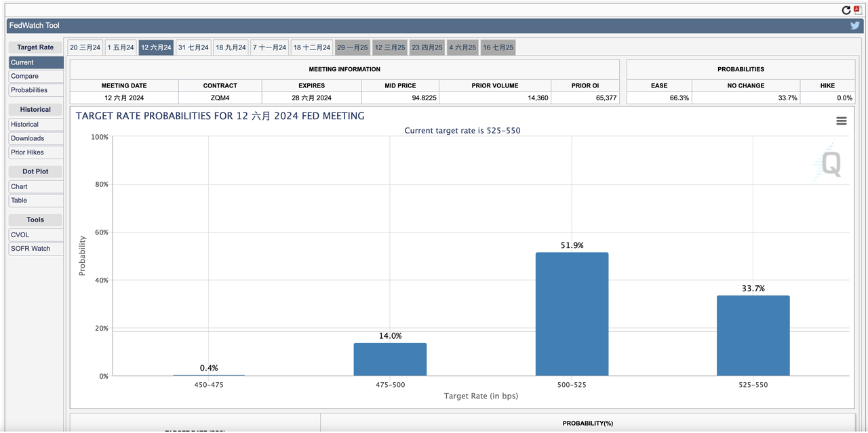Select the 29 一月25 meeting tab
The height and width of the screenshot is (433, 868).
pyautogui.click(x=353, y=47)
